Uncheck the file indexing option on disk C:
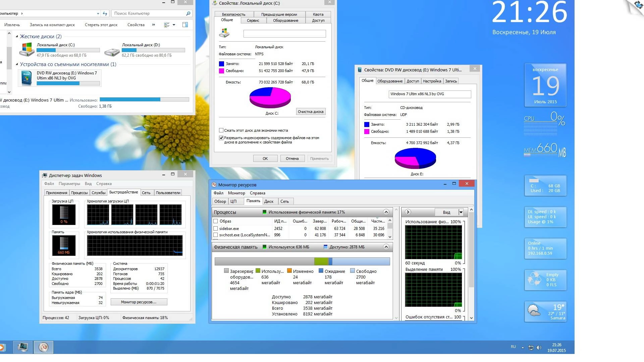 coord(221,138)
